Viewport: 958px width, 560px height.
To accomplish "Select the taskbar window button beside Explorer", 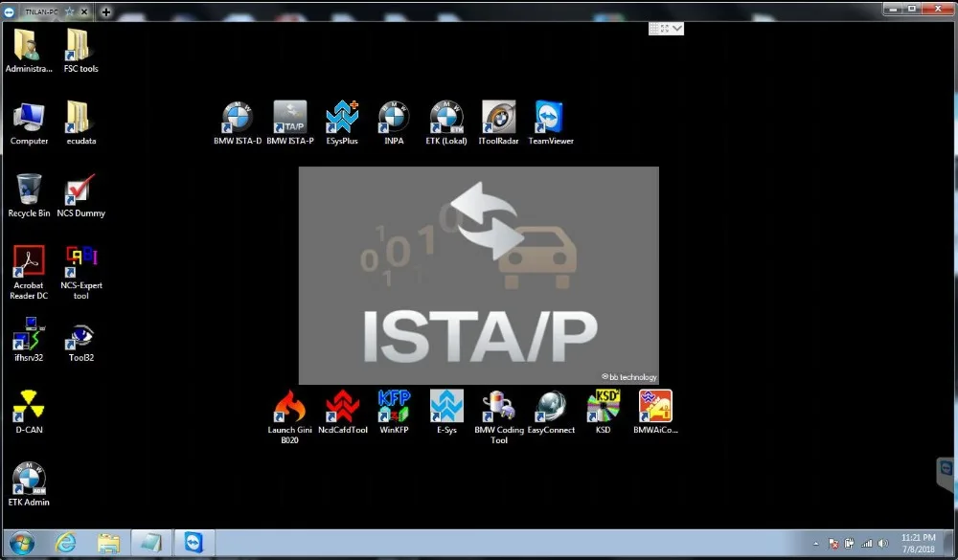I will coord(150,543).
